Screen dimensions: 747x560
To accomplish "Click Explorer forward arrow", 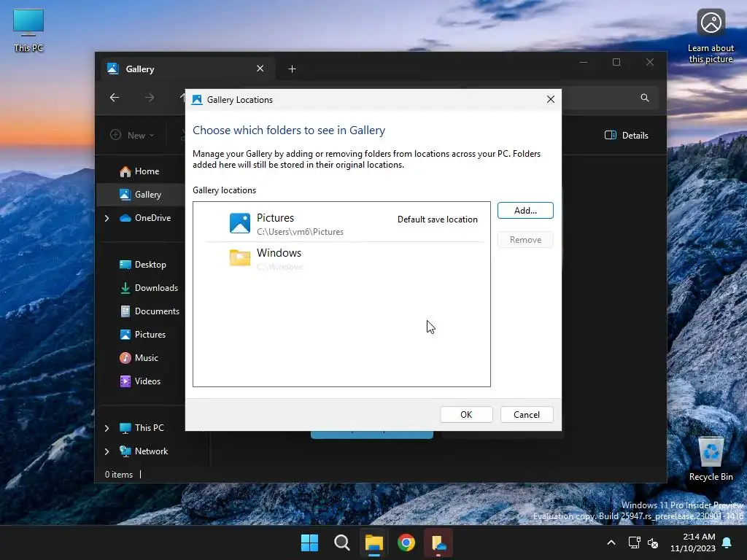I will 150,98.
